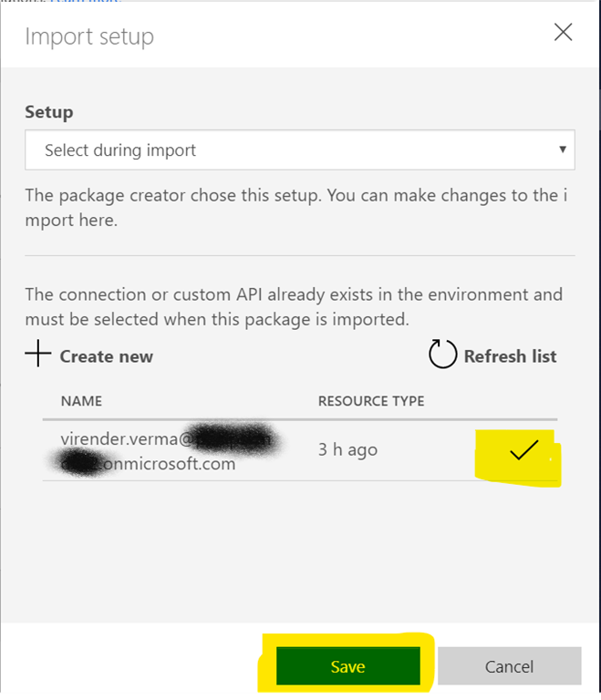Sort by the NAME column header

coord(81,401)
